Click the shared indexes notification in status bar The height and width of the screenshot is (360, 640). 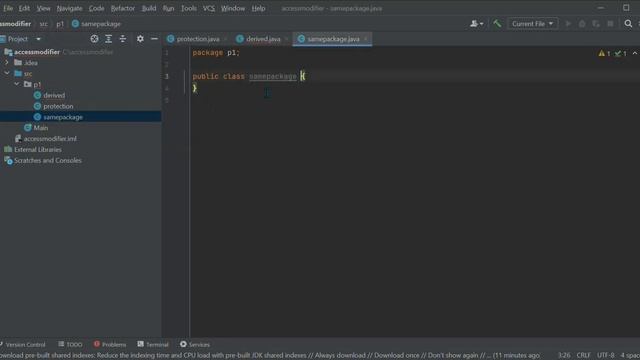point(270,356)
